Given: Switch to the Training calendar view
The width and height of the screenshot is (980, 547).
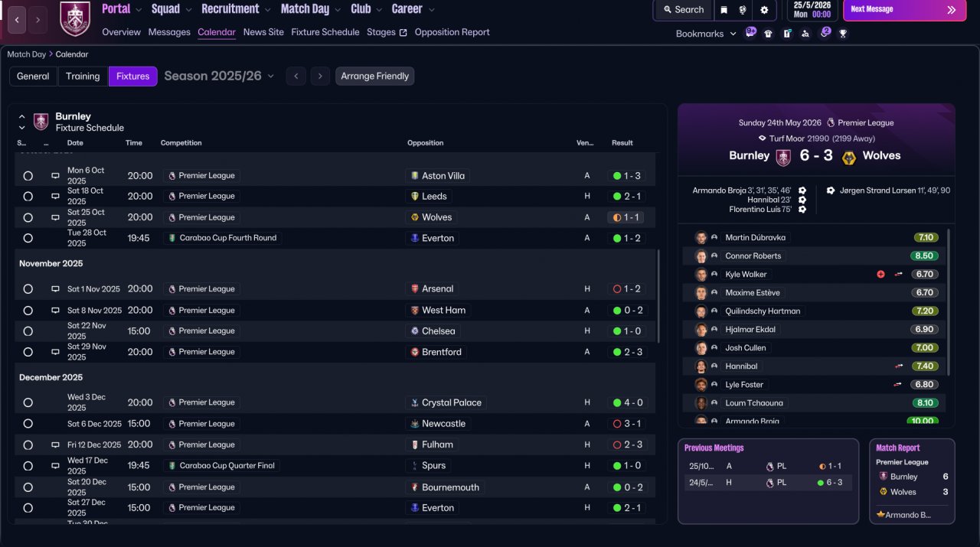Looking at the screenshot, I should point(83,77).
